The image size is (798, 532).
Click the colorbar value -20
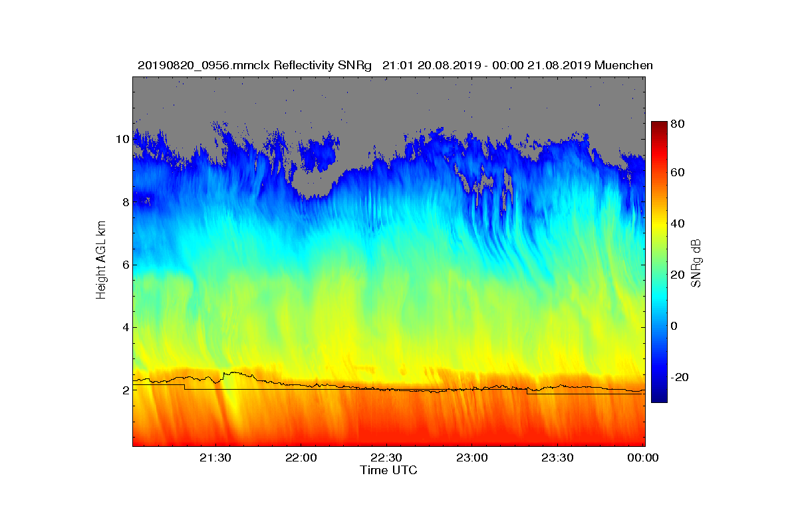coord(681,376)
